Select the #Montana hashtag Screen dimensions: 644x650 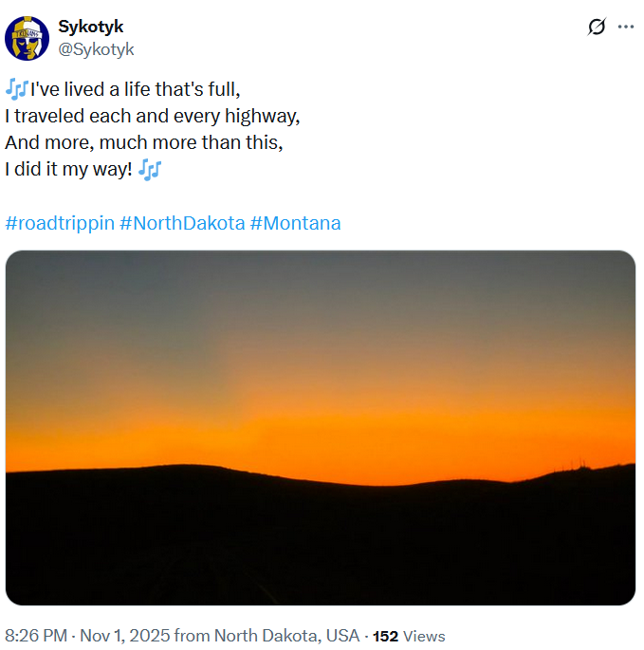295,224
